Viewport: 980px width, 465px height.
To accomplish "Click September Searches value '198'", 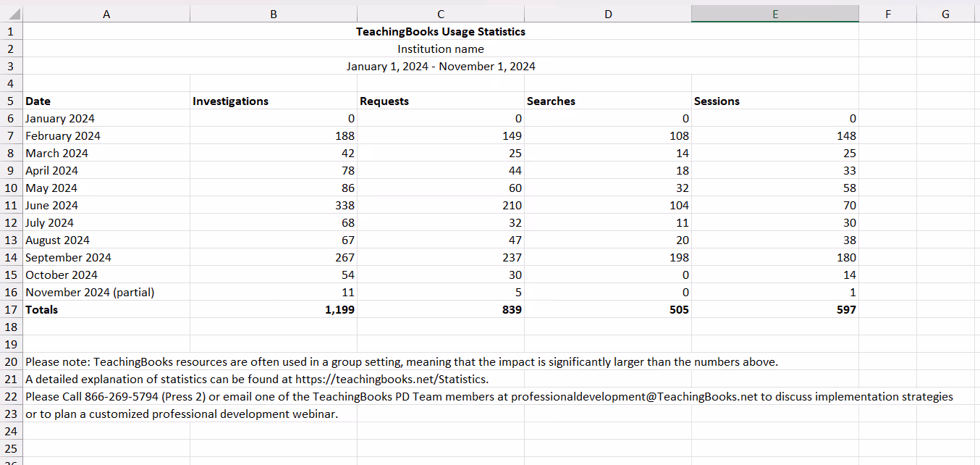I will [x=608, y=258].
